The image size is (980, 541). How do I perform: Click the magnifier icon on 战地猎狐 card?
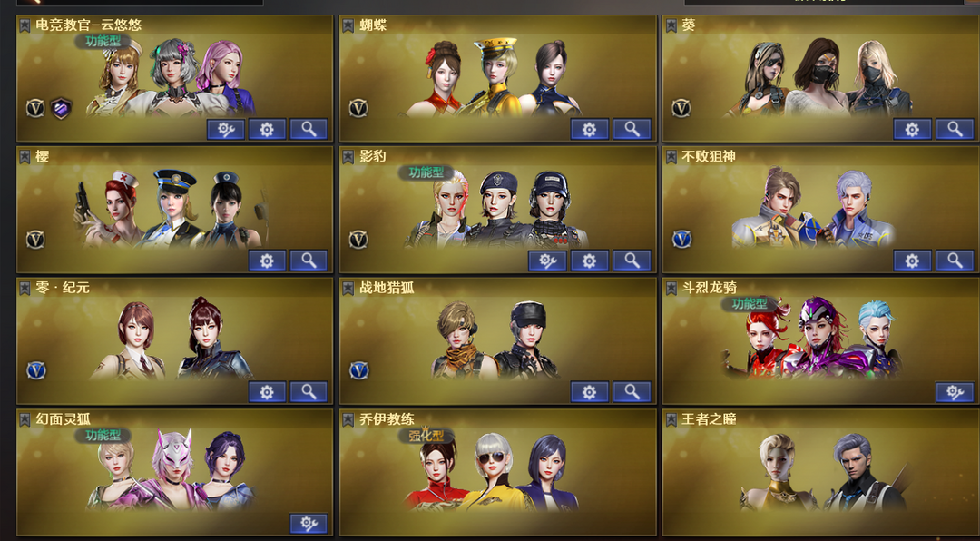(x=632, y=392)
